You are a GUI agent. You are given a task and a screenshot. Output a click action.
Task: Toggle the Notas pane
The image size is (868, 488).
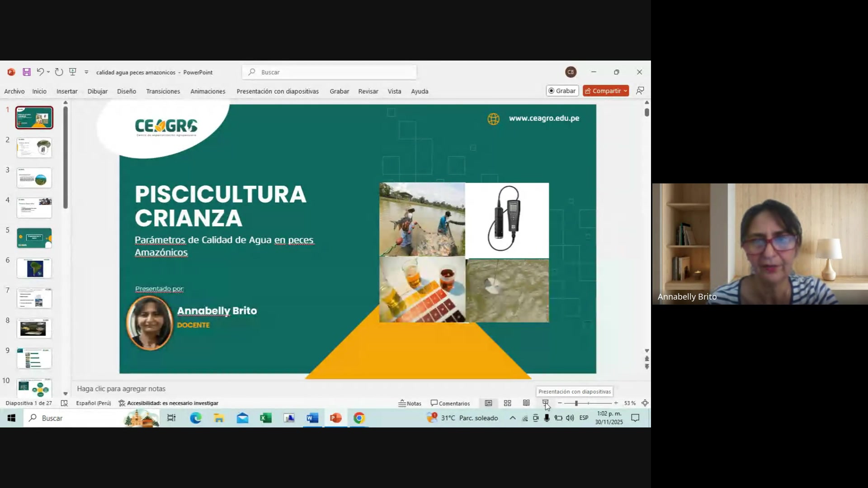click(x=409, y=403)
